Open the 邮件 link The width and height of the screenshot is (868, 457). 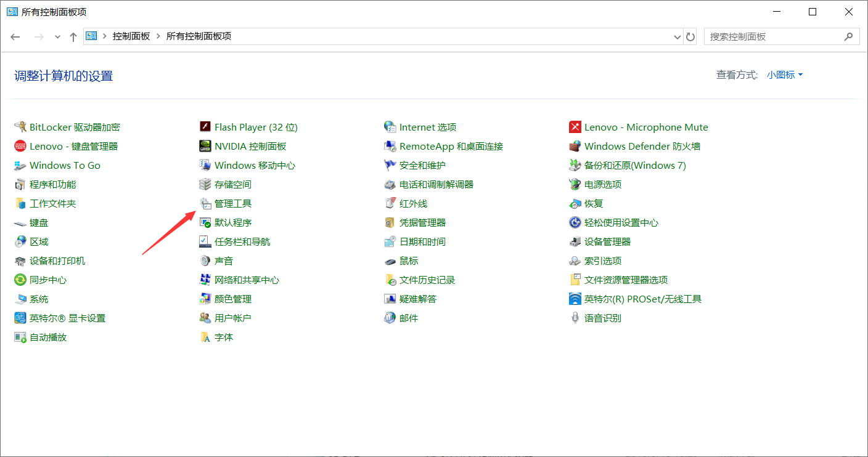click(x=409, y=318)
